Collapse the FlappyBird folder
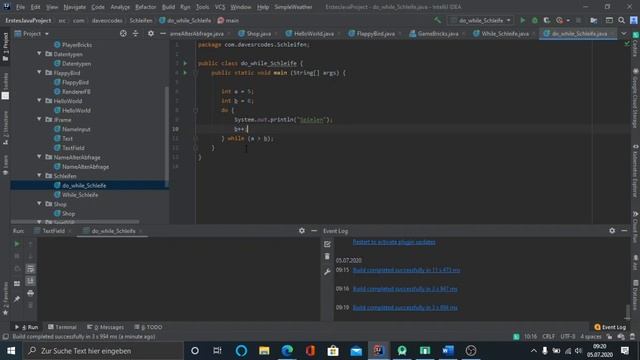The width and height of the screenshot is (640, 360). coord(39,73)
